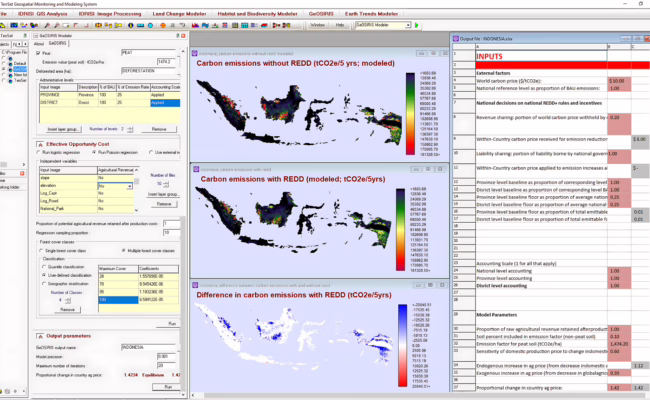The width and height of the screenshot is (650, 400).
Task: Click the black circle toolbar icon
Action: tap(131, 25)
